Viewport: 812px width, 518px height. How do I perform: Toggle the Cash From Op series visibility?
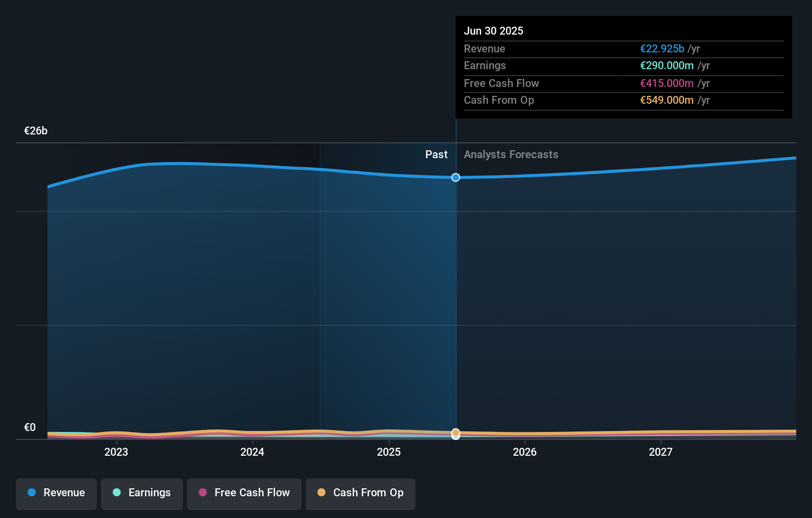360,494
